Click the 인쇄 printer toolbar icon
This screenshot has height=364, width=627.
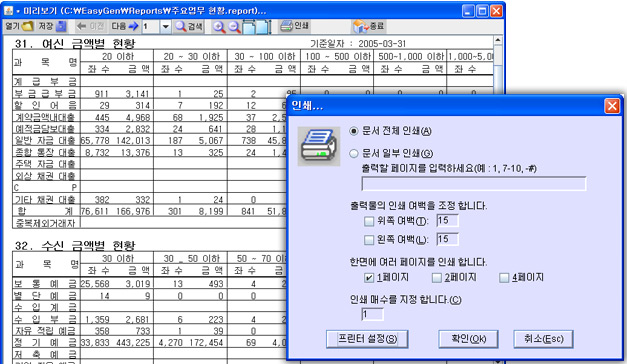294,26
